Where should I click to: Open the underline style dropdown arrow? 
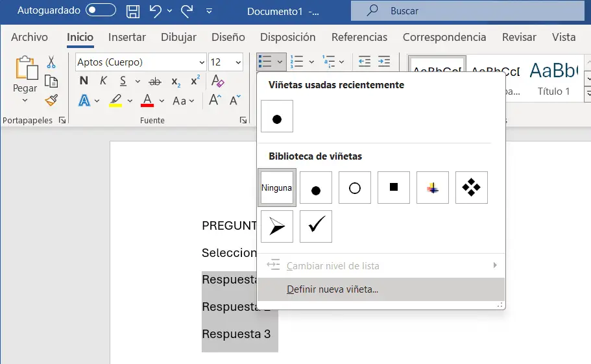[x=138, y=81]
